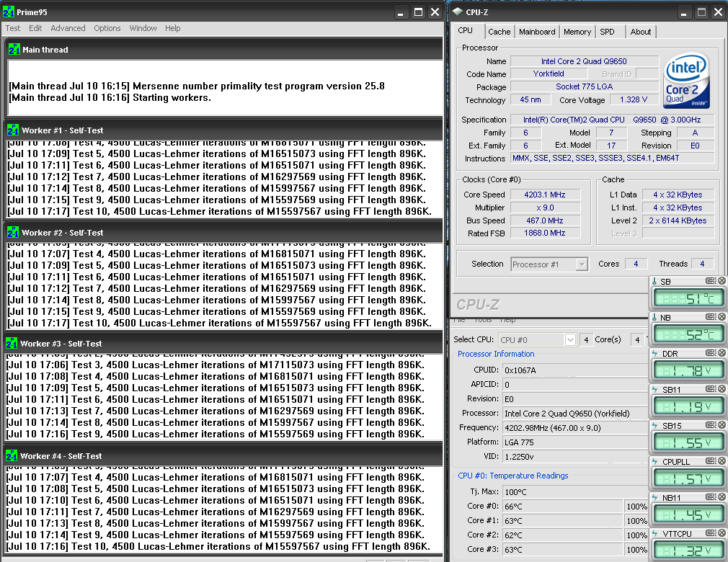This screenshot has height=562, width=728.
Task: Click the "0x1067A" CPUID value
Action: tap(520, 370)
